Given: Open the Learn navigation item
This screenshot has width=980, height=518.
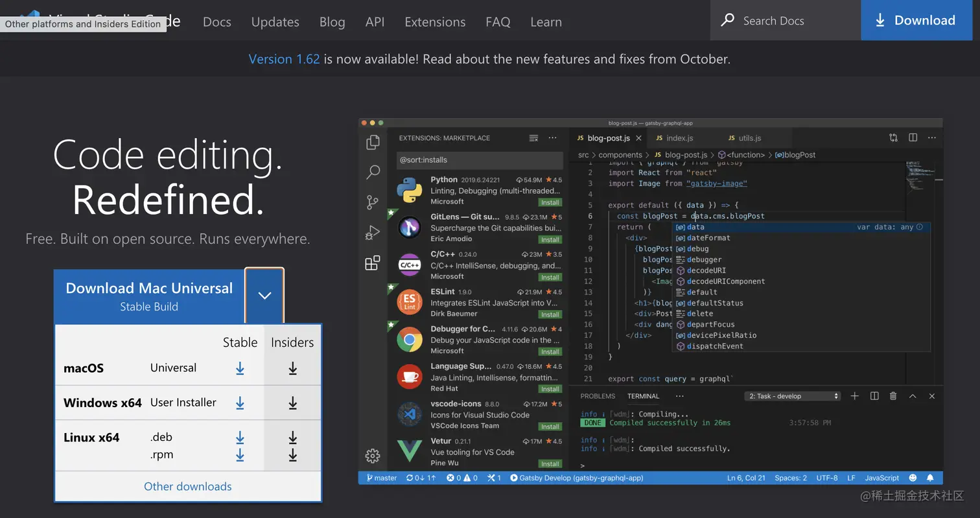Looking at the screenshot, I should pyautogui.click(x=546, y=21).
